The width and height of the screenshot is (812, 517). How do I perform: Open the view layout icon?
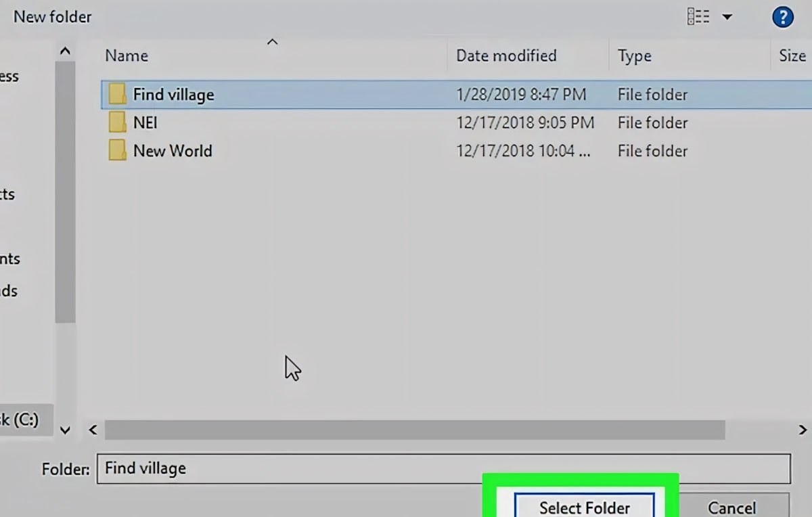coord(698,17)
